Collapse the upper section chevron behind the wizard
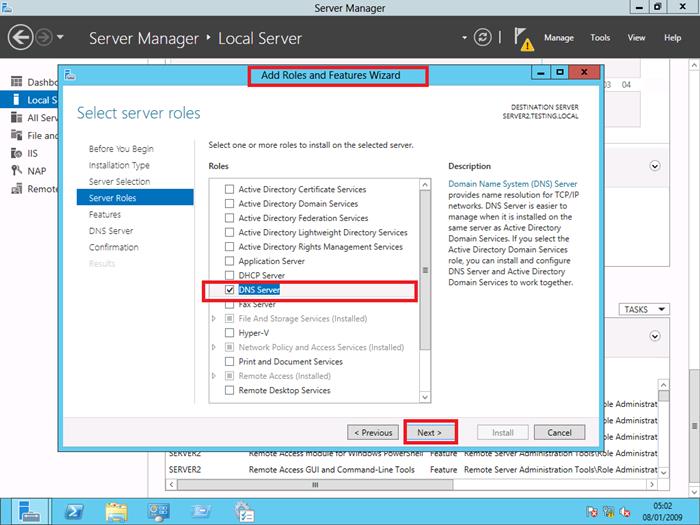 (x=654, y=166)
